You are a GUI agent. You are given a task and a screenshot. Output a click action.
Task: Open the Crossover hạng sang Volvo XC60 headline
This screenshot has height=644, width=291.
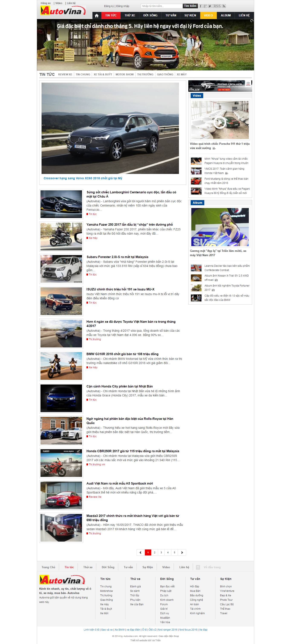point(83,178)
